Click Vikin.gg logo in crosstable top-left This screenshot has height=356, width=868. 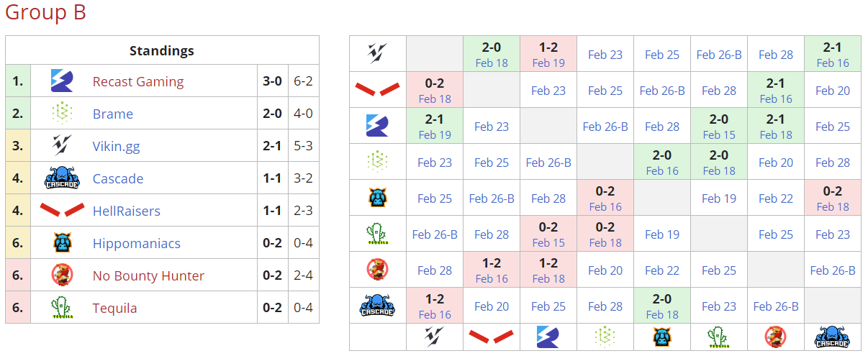point(378,53)
